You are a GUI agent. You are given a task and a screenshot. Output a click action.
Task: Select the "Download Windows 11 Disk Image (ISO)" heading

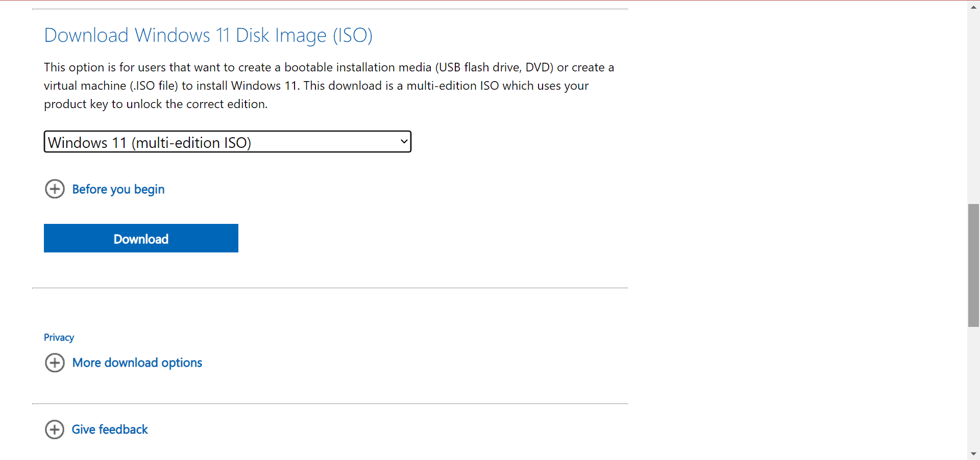pos(208,35)
